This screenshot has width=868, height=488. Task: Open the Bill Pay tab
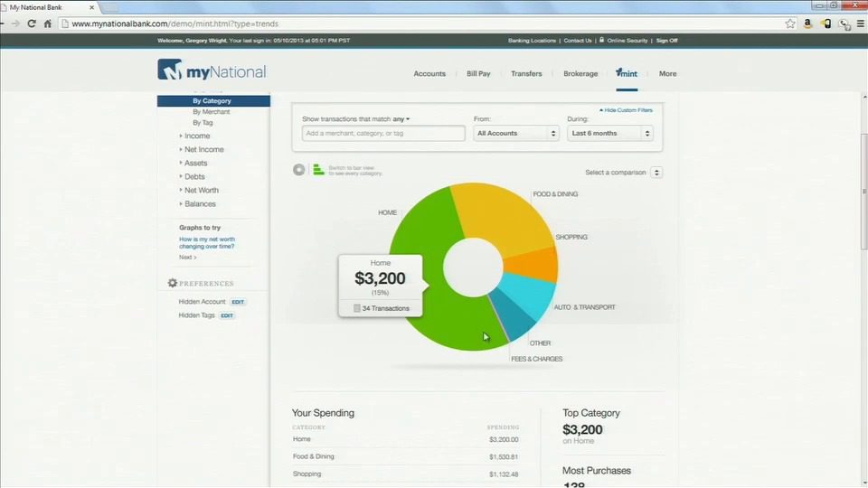click(478, 73)
